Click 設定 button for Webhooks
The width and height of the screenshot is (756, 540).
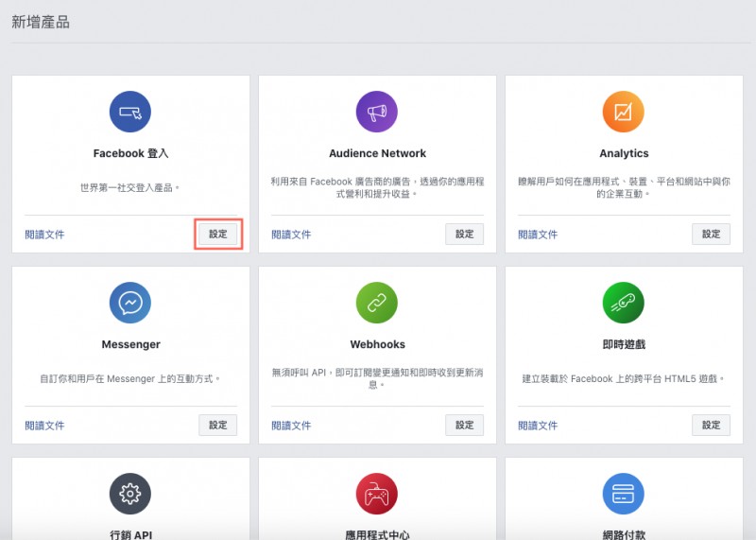[x=464, y=426]
